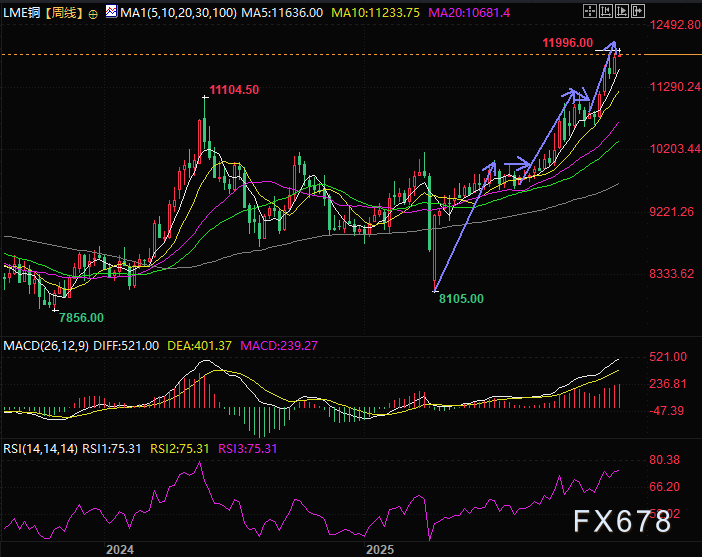This screenshot has width=702, height=557.
Task: Click the 8105.00 low price label
Action: pos(461,298)
